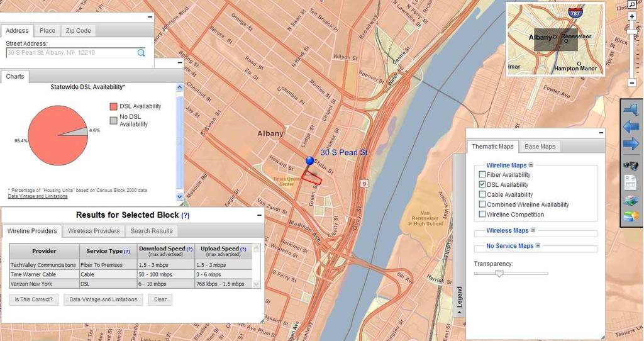
Task: Minimize the Results for Selected Block panel
Action: point(259,215)
